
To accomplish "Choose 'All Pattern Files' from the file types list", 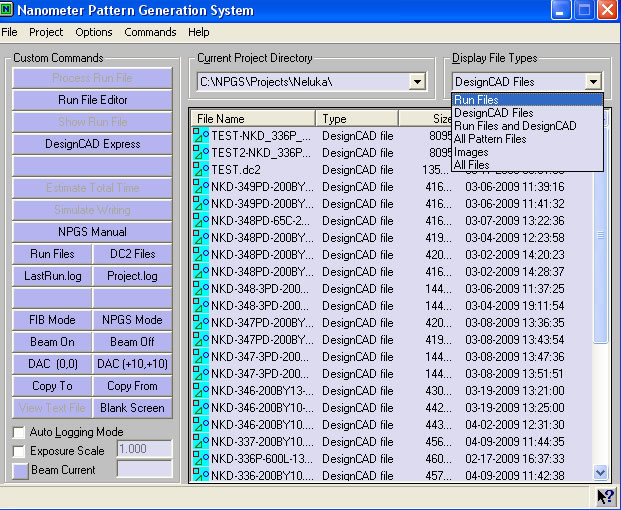I will (490, 139).
